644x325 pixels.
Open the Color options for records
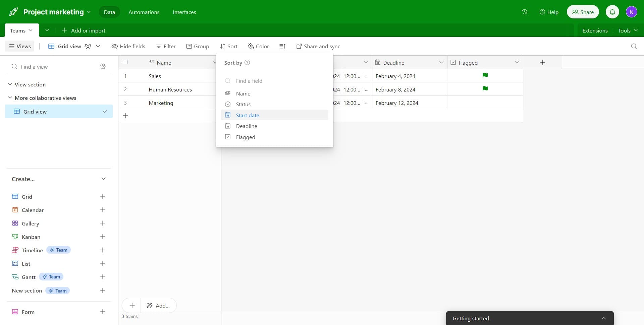[x=258, y=46]
